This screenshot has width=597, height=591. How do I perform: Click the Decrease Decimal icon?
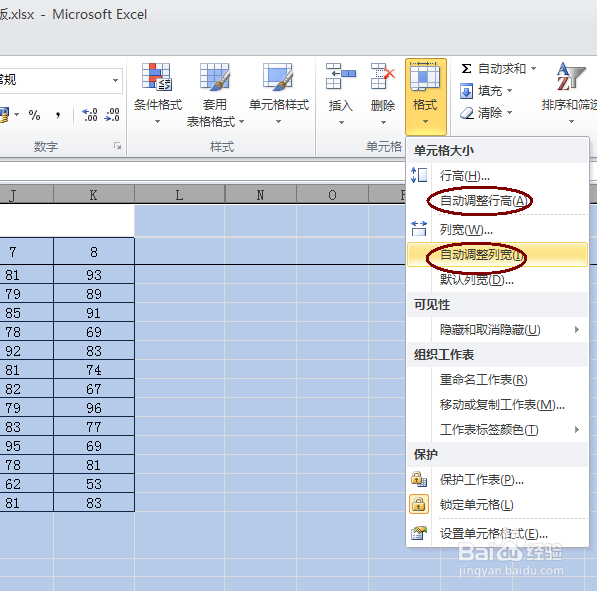pyautogui.click(x=112, y=115)
